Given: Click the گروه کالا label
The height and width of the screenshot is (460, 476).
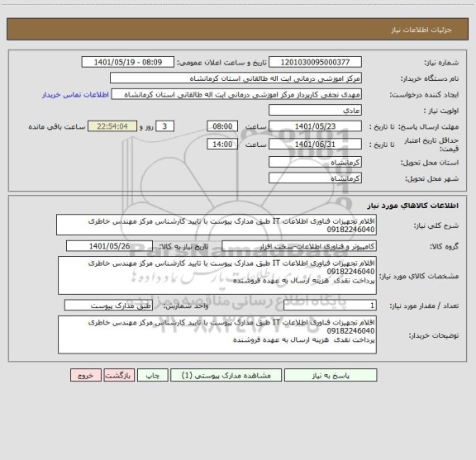Looking at the screenshot, I should click(x=444, y=246).
